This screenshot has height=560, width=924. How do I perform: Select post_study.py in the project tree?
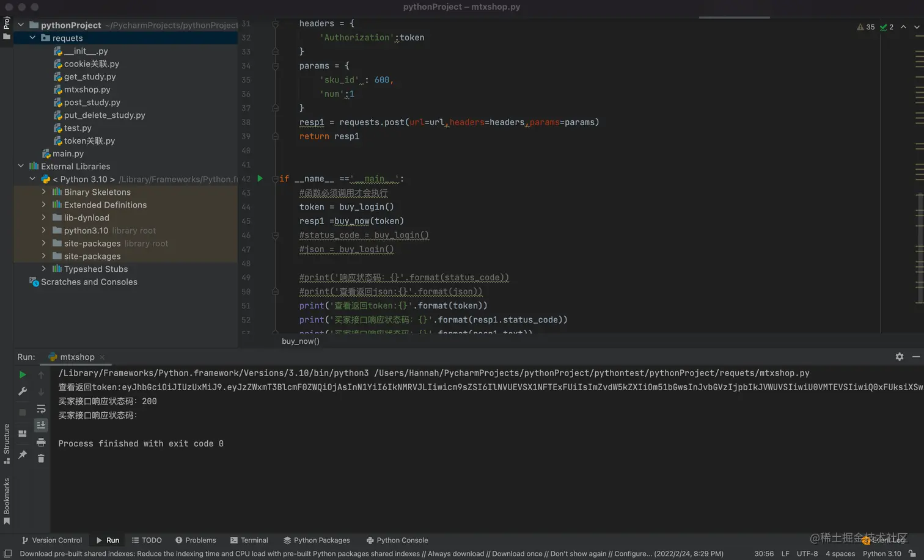[92, 102]
